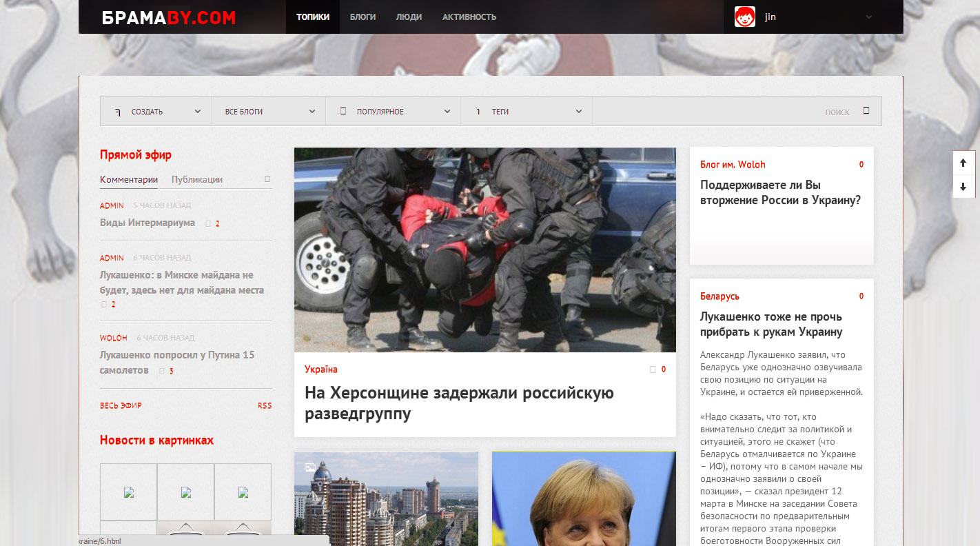The width and height of the screenshot is (980, 546).
Task: Go to the Блоги menu item
Action: (363, 17)
